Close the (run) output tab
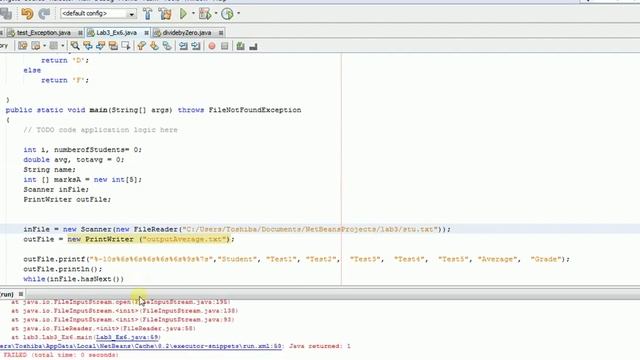Screen dimensions: 640x360 [x=21, y=294]
